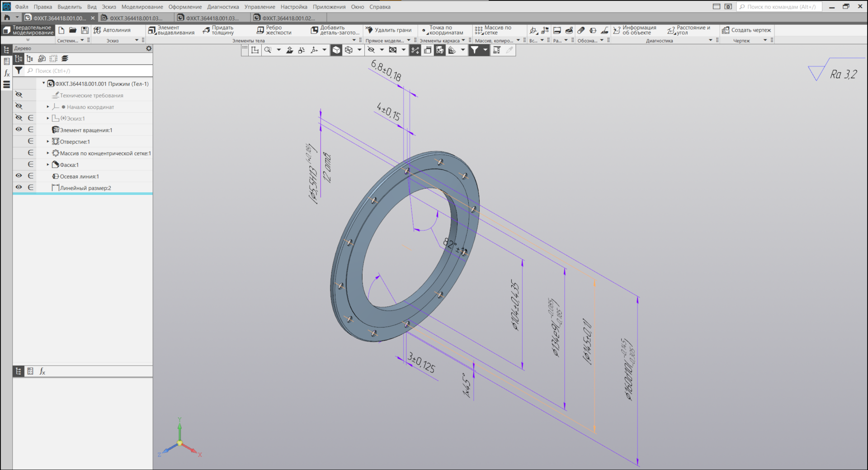Open the Массив по сетке tool
Screen dimensions: 868x470
coord(493,30)
